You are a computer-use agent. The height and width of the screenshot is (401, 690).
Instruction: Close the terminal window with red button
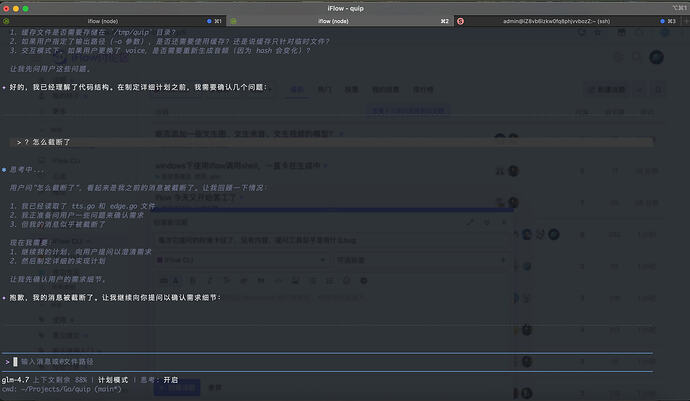click(9, 7)
